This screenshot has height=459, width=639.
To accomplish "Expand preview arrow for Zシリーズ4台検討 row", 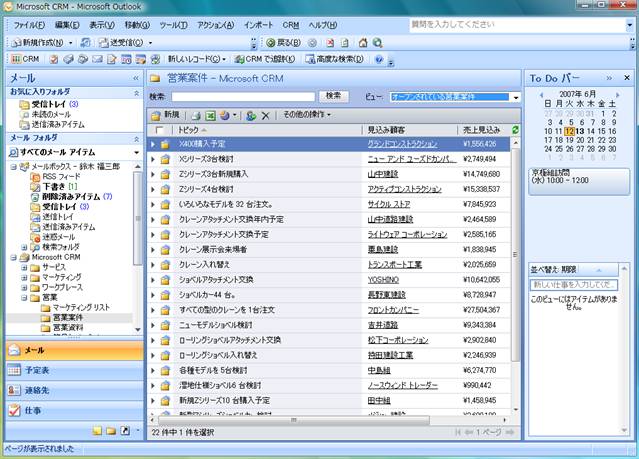I will tap(153, 190).
